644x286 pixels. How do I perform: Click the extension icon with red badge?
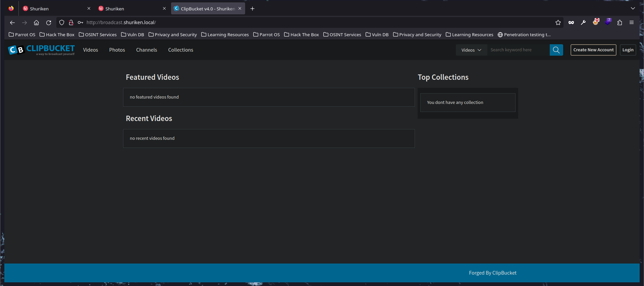(x=596, y=22)
